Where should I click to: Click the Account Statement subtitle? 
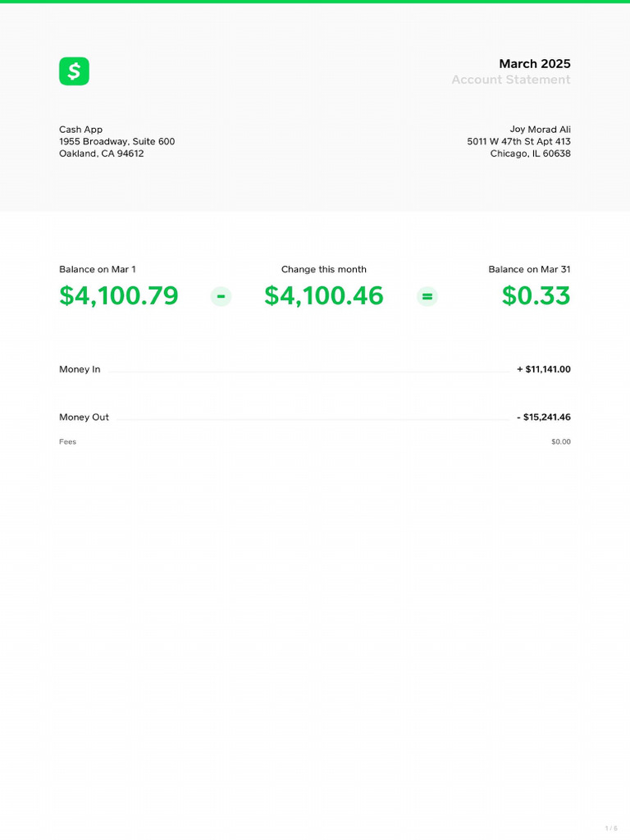coord(511,80)
